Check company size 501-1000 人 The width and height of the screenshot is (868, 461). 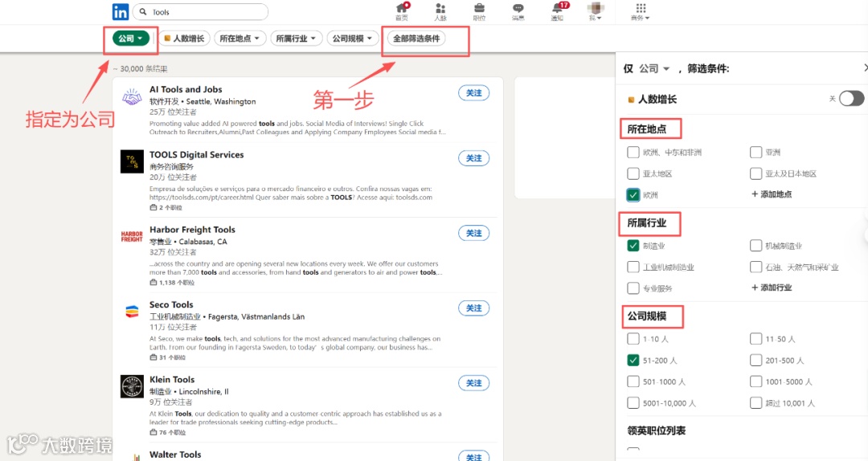(x=633, y=381)
